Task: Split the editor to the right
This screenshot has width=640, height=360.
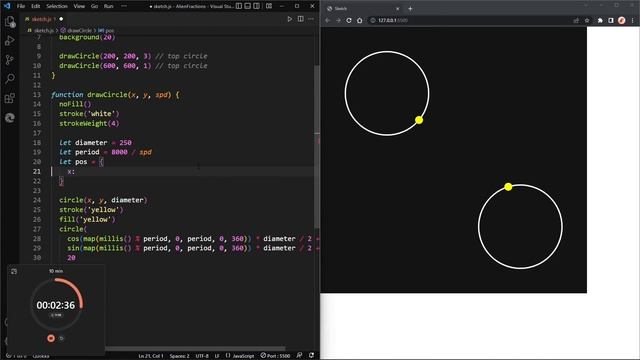Action: click(300, 19)
